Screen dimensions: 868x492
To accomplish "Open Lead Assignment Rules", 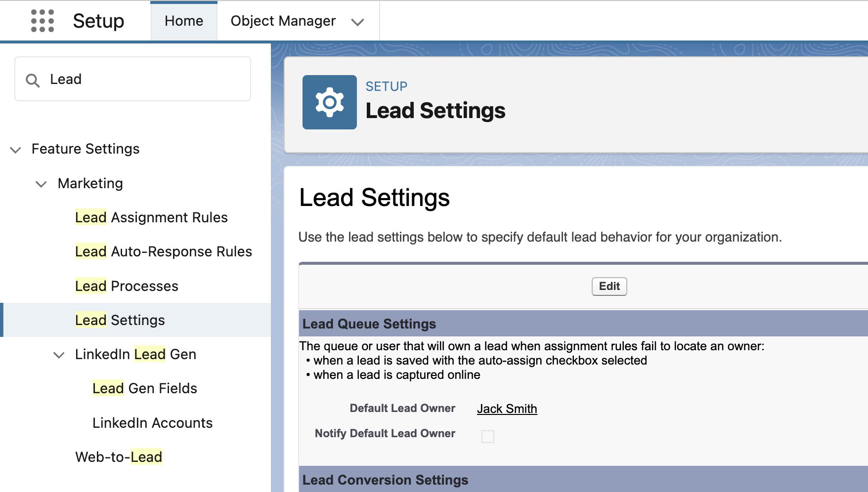I will pos(151,217).
